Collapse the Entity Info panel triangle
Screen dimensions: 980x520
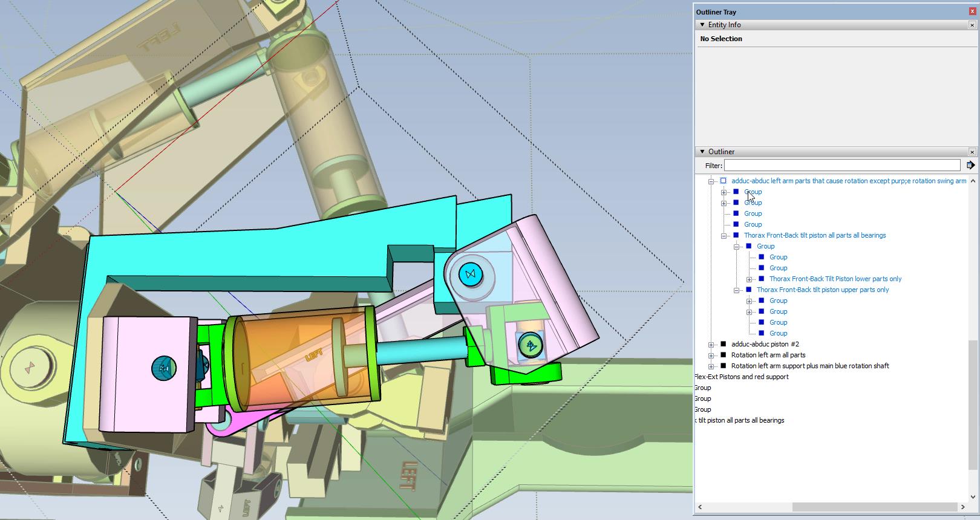click(x=702, y=25)
